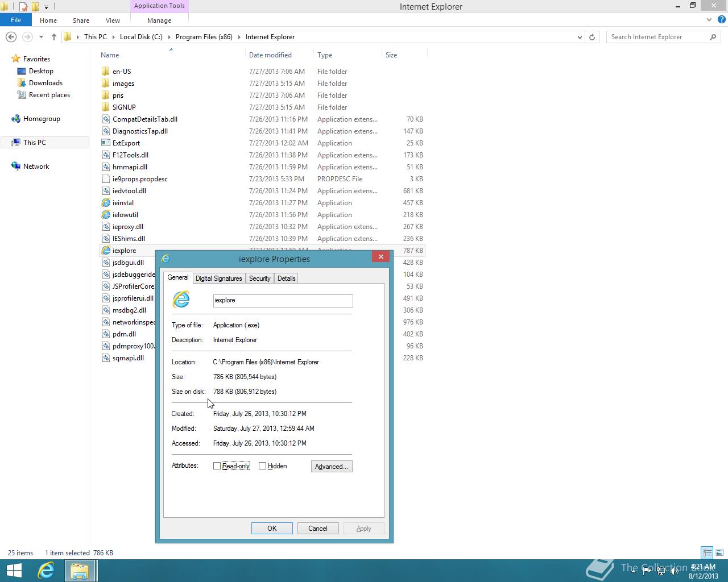Confirm the Properties dialog with OK
Viewport: 728px width, 582px height.
272,529
